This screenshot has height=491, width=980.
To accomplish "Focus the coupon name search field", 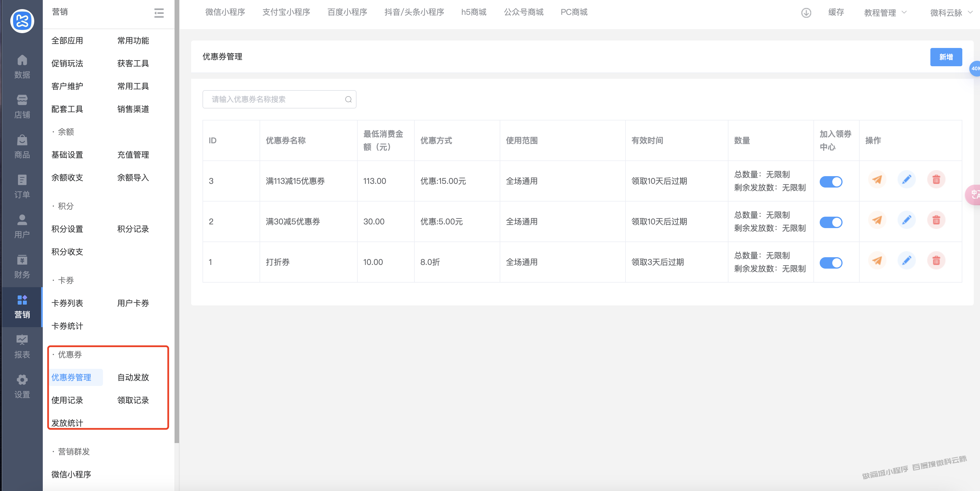I will [x=279, y=99].
